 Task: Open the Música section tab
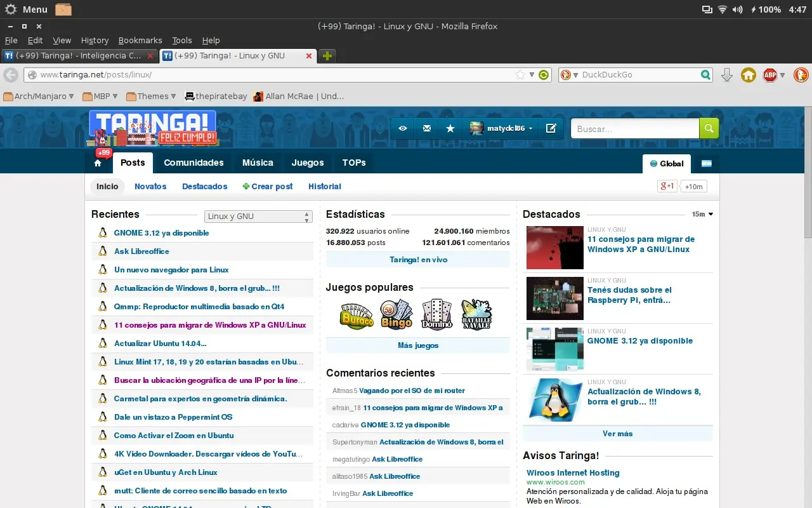tap(258, 163)
